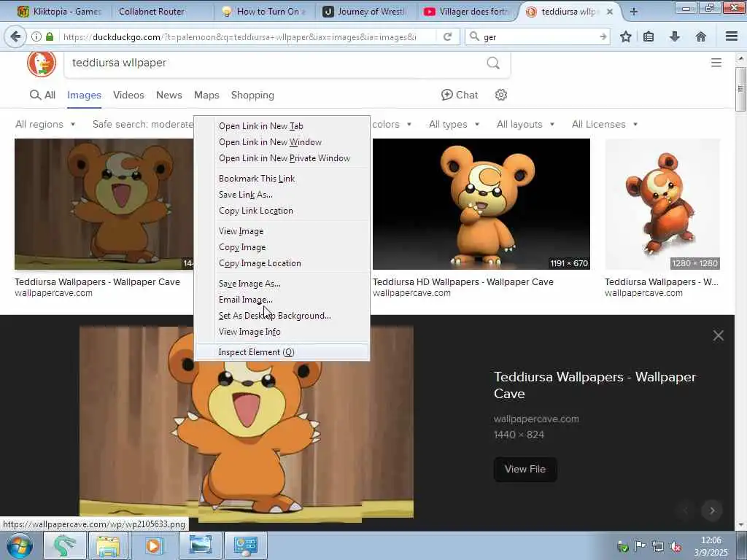The height and width of the screenshot is (560, 747).
Task: Open search settings gear icon
Action: pos(500,95)
